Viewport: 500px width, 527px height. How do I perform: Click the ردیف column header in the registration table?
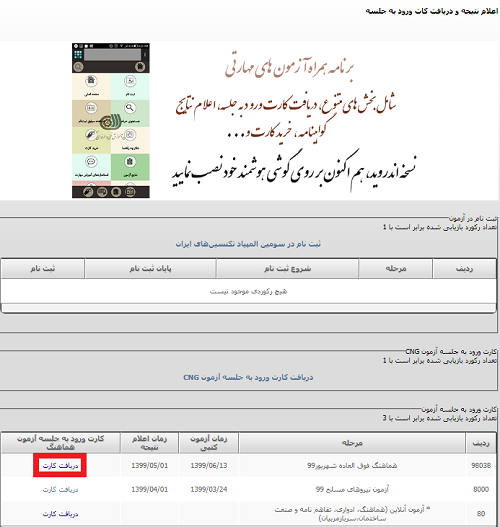pyautogui.click(x=464, y=269)
